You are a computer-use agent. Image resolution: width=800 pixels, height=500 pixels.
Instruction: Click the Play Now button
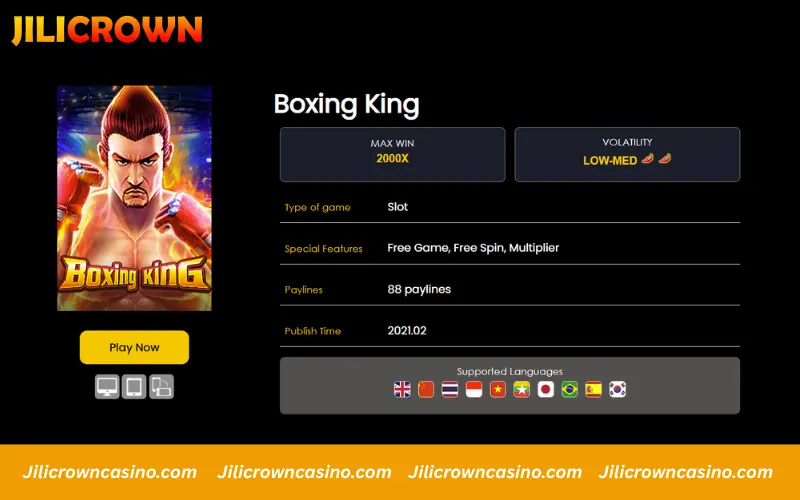tap(134, 347)
